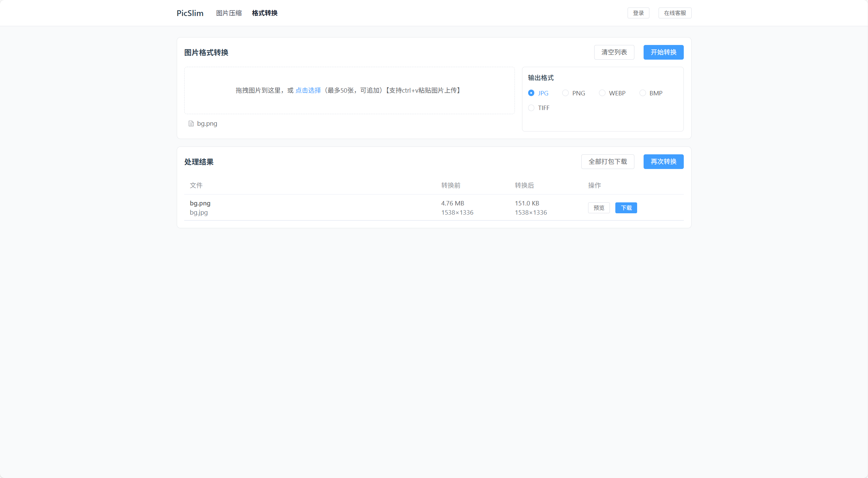Viewport: 868px width, 478px height.
Task: Download bg.jpg with the 下载 button
Action: [626, 208]
